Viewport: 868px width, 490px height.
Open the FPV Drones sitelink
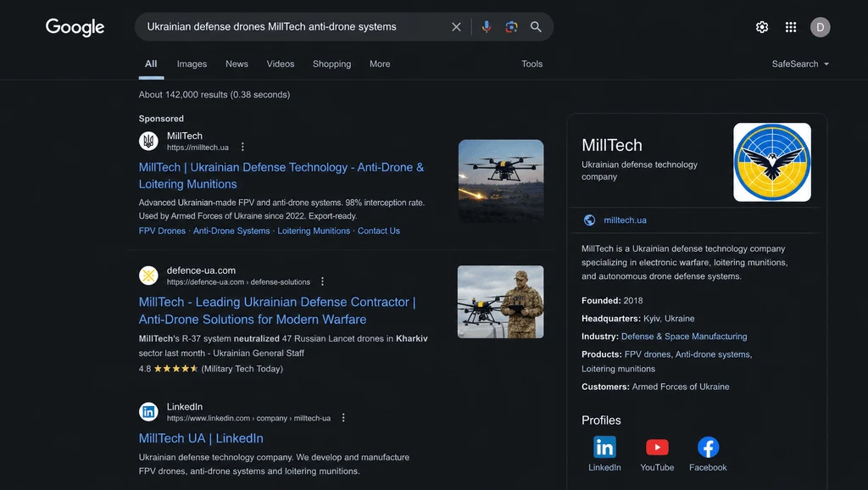(162, 231)
